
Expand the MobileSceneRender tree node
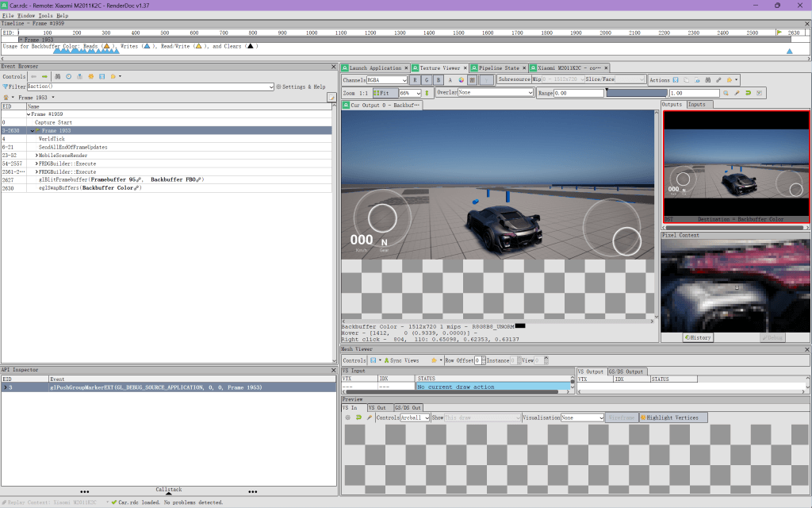pyautogui.click(x=36, y=156)
